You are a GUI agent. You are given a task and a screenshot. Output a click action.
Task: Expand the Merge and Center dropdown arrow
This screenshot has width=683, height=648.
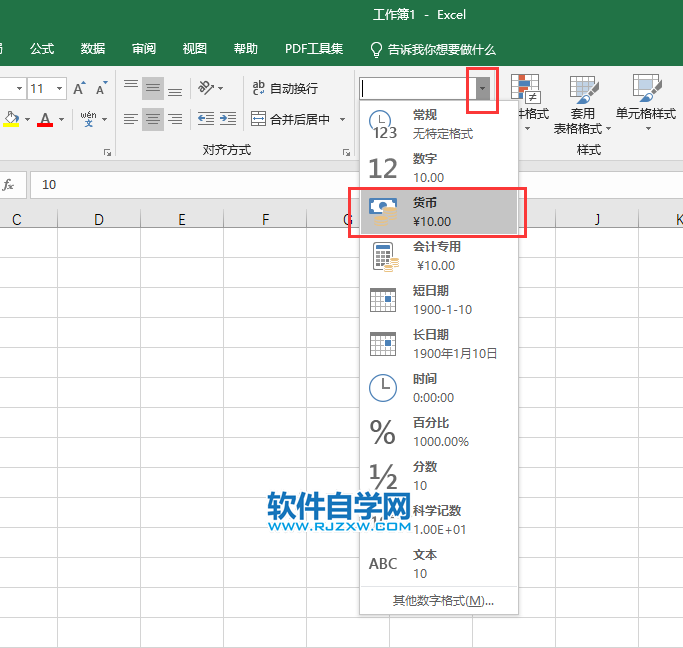pyautogui.click(x=342, y=119)
